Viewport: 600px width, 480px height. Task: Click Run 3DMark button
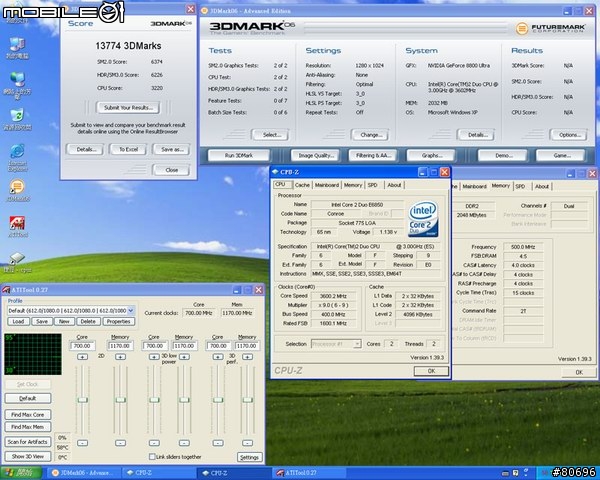[239, 155]
